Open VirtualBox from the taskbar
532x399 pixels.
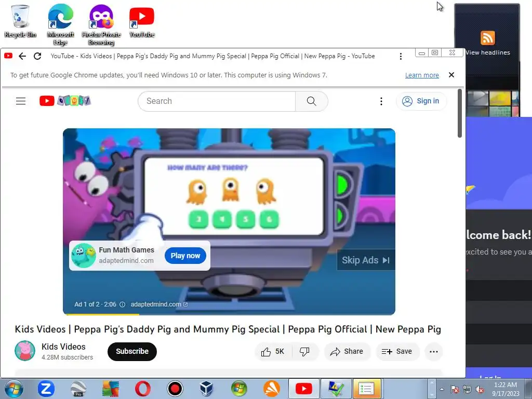pyautogui.click(x=207, y=389)
